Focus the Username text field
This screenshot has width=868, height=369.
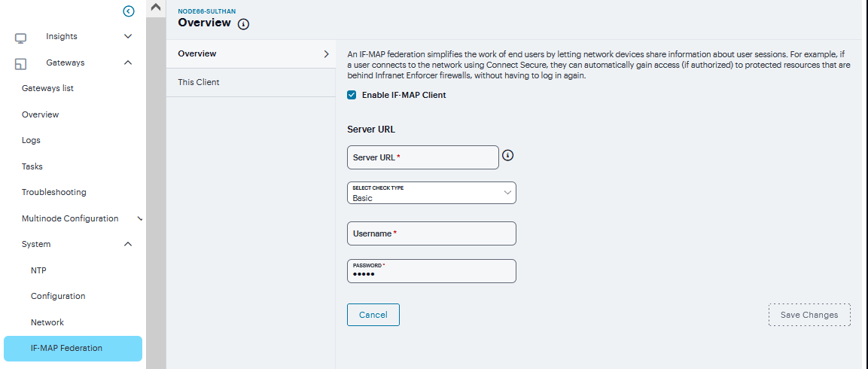(x=431, y=233)
